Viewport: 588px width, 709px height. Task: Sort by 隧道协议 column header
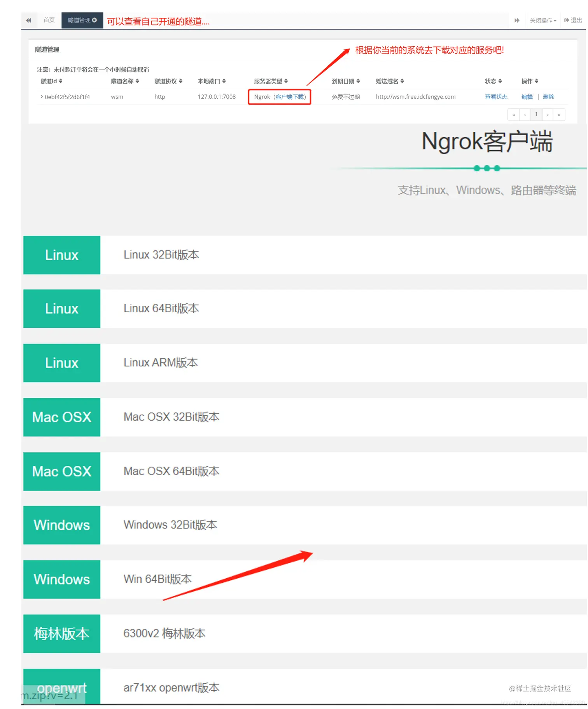(168, 81)
